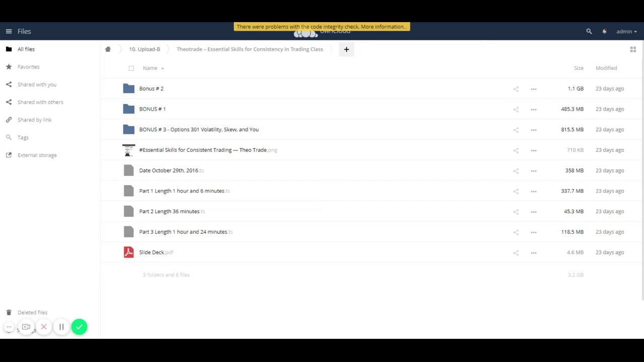Open more actions for Slide Deck
The image size is (644, 362).
(533, 253)
